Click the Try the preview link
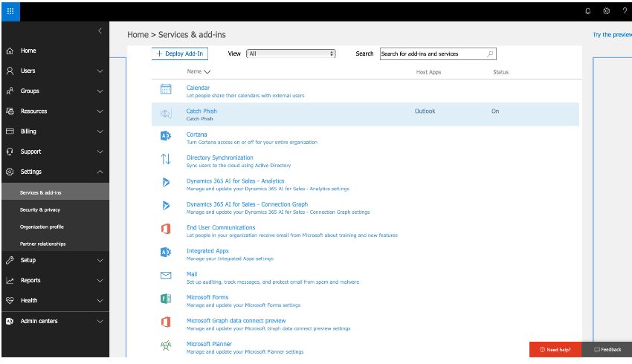Image resolution: width=632 pixels, height=364 pixels. click(x=612, y=35)
